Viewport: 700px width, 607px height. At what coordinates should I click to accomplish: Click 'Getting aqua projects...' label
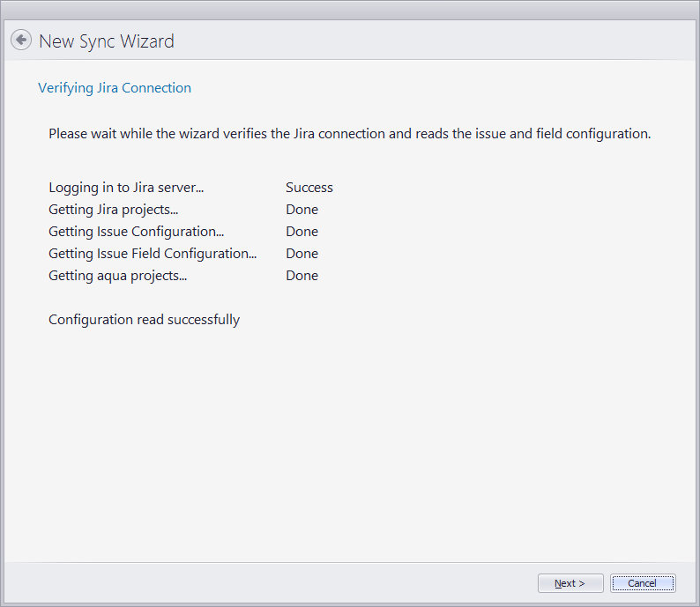[x=117, y=276]
